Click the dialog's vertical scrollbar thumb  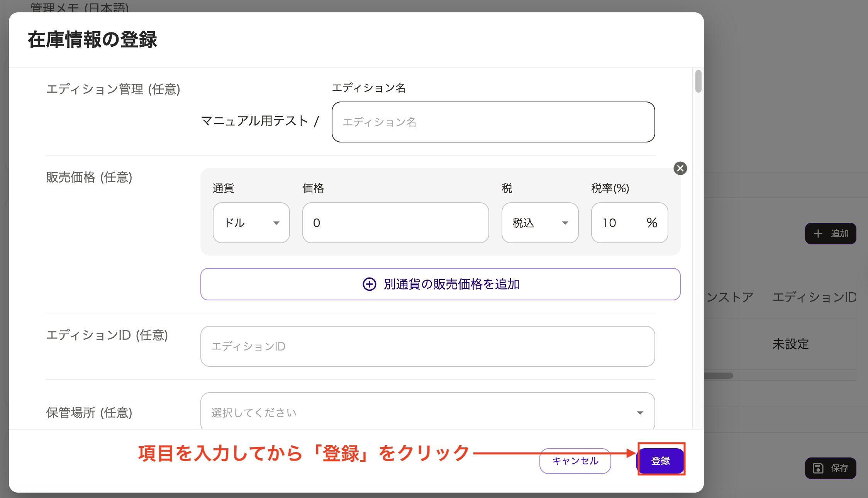tap(698, 81)
